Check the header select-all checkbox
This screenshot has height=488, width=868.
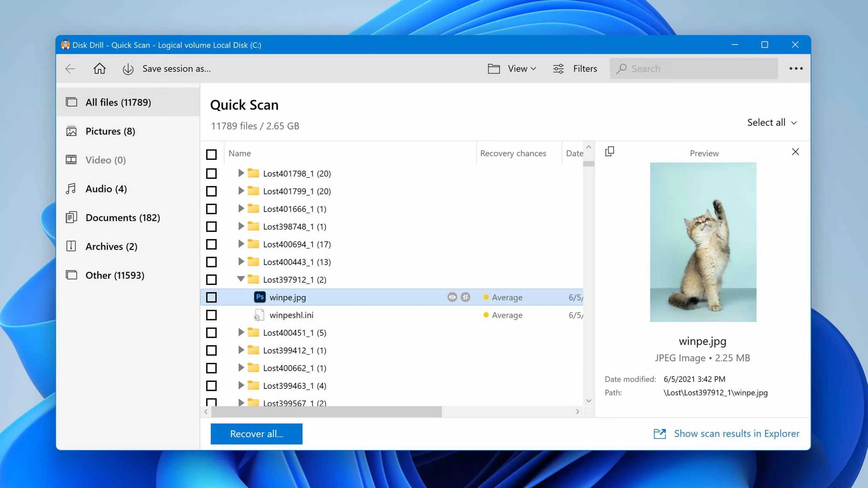coord(211,155)
